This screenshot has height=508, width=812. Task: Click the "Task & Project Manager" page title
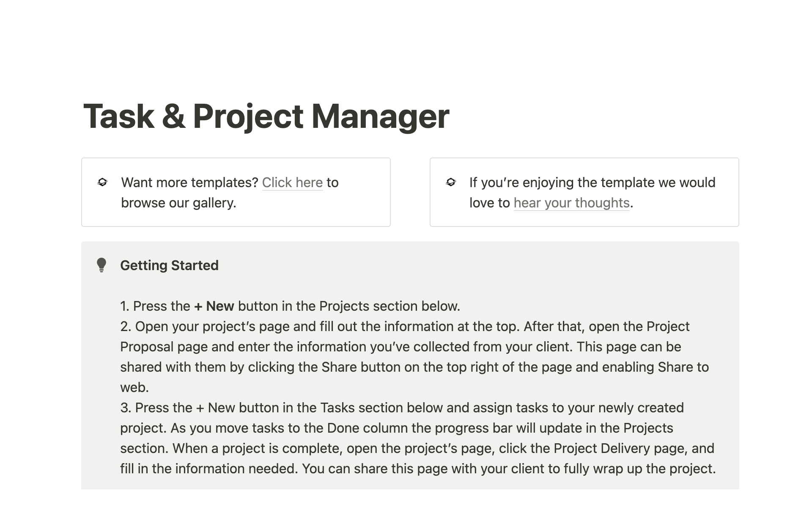coord(266,116)
